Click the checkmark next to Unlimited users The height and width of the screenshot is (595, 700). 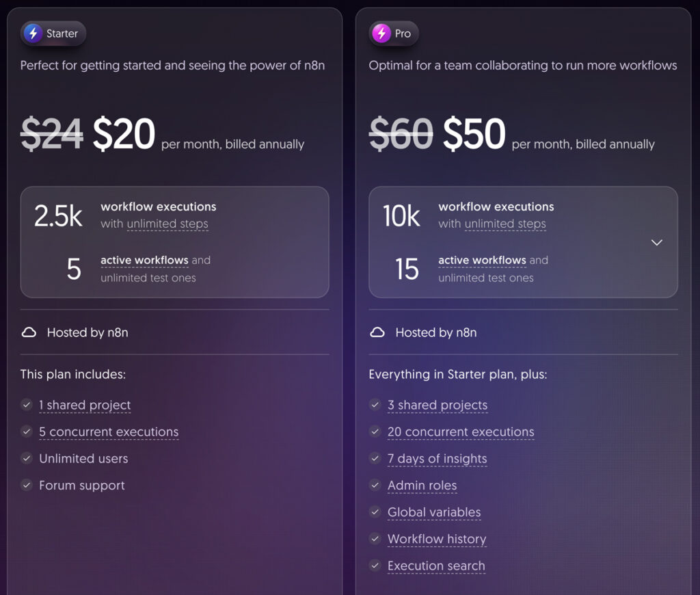[x=27, y=458]
